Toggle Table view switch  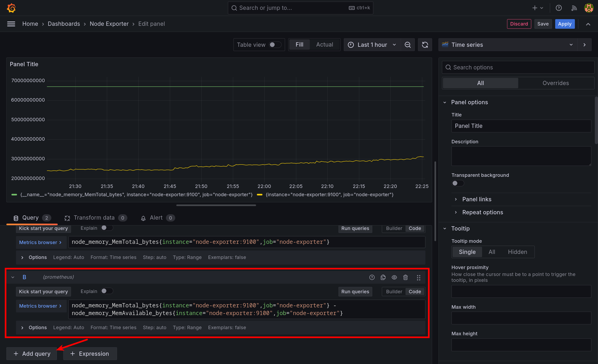275,45
